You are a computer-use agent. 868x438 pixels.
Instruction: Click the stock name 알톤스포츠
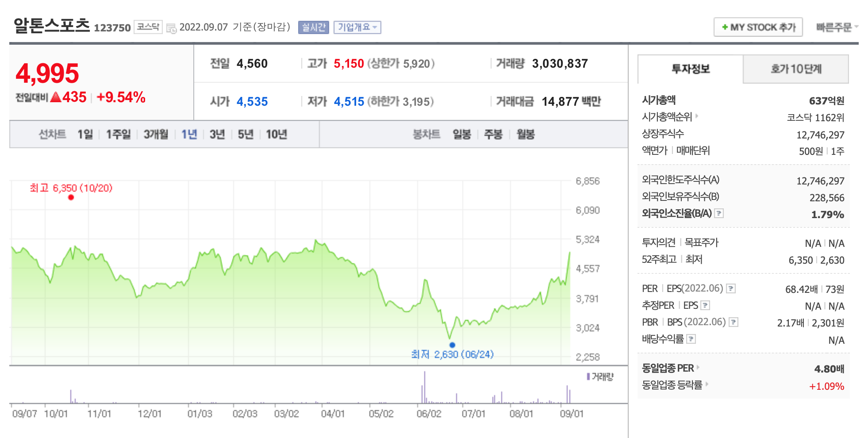tap(52, 25)
